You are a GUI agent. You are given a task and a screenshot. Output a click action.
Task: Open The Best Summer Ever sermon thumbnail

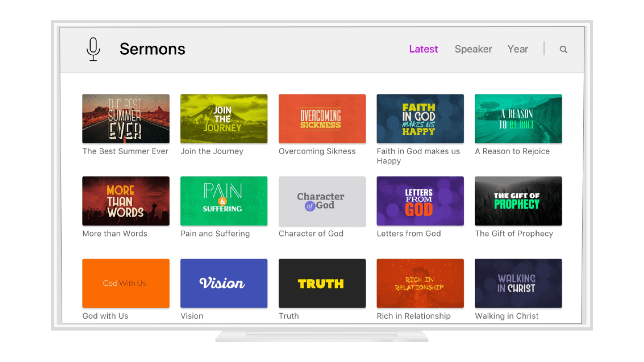(x=126, y=119)
